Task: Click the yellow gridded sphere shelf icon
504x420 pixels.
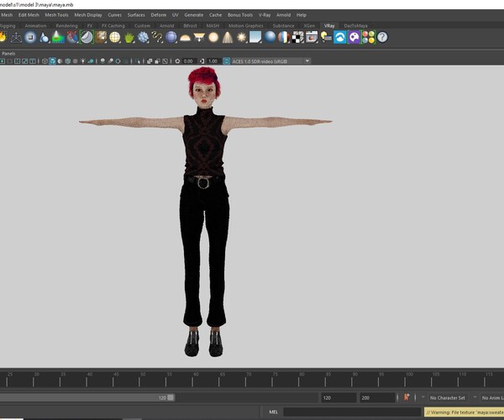Action: (x=115, y=37)
